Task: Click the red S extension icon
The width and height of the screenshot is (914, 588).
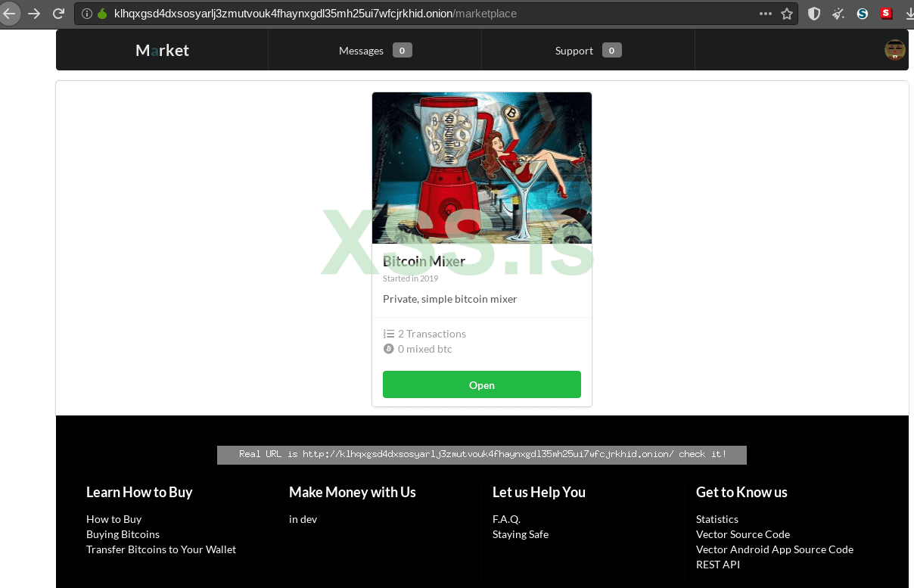Action: point(886,13)
